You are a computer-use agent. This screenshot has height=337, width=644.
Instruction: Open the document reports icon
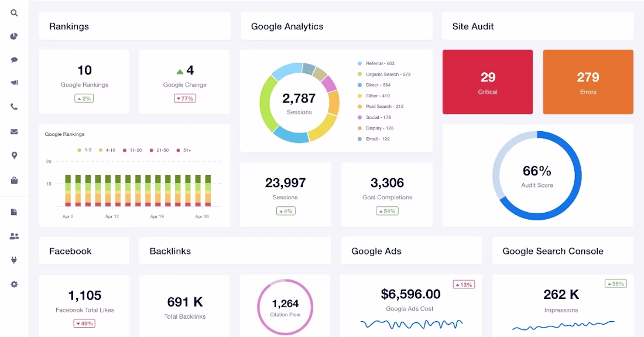tap(14, 212)
